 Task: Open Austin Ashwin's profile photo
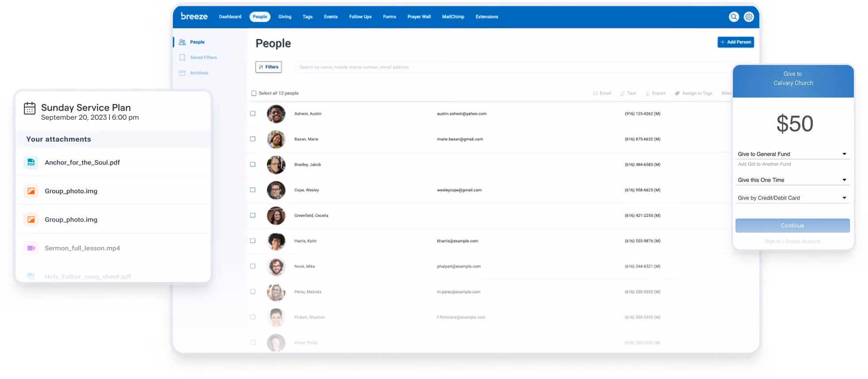click(x=276, y=114)
